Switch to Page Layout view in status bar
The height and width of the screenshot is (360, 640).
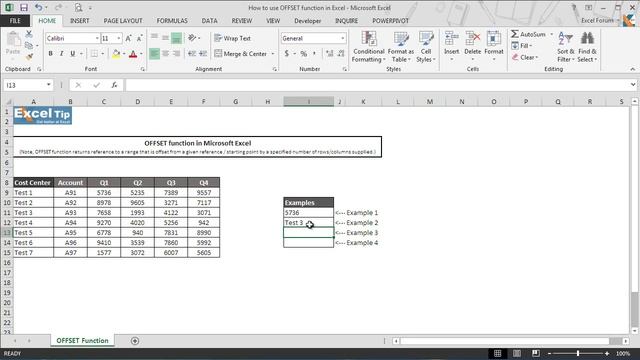coord(517,353)
